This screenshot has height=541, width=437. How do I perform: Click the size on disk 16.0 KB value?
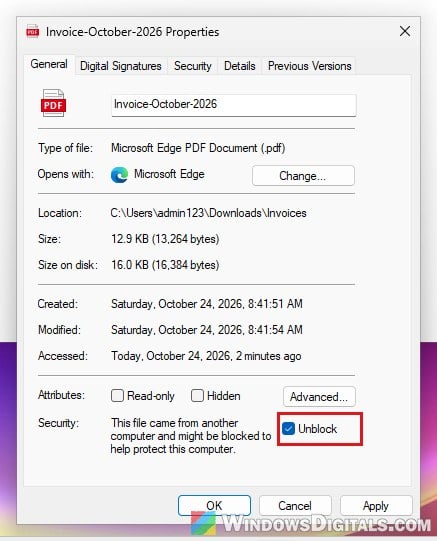pyautogui.click(x=165, y=265)
